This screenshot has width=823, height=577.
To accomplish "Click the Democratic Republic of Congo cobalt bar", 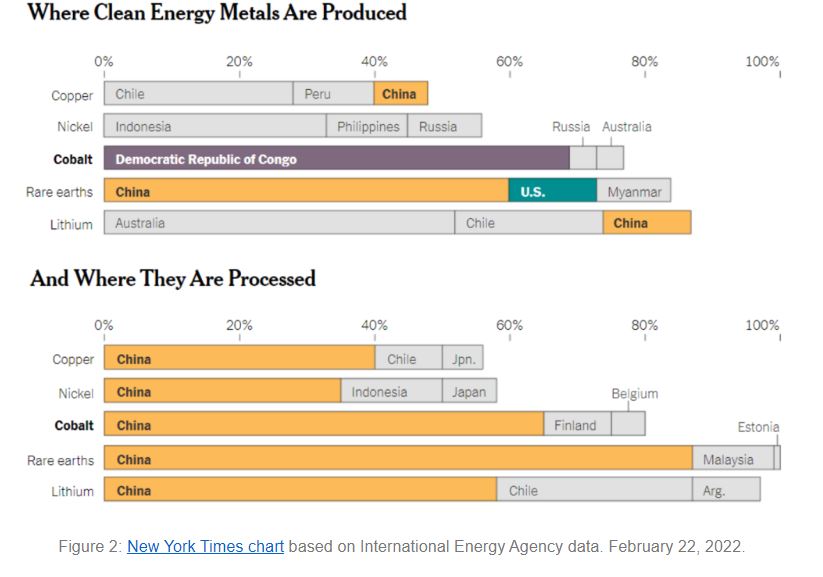I will coord(336,158).
